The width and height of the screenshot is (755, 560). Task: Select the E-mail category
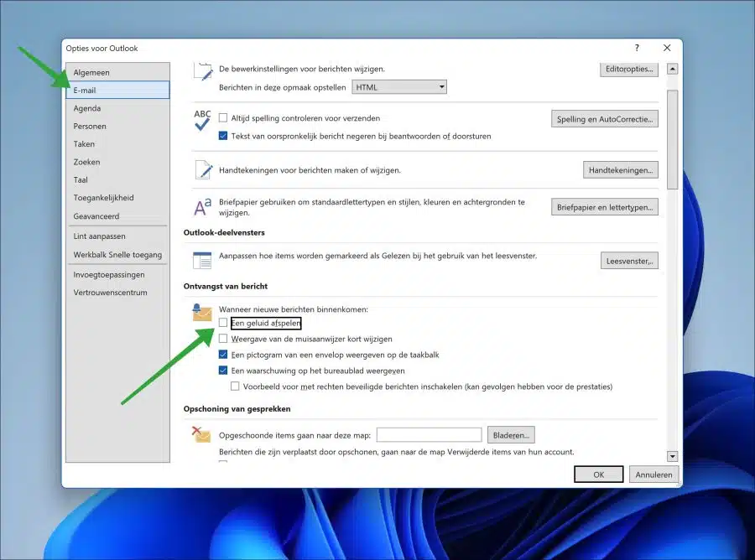coord(117,90)
